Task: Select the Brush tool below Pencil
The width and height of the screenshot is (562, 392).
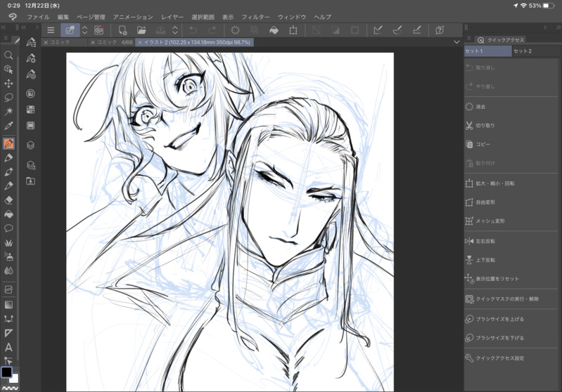Action: click(8, 172)
